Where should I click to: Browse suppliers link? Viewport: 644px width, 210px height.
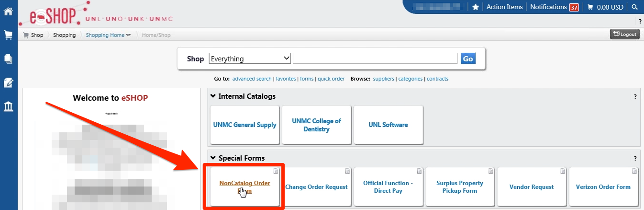coord(384,79)
